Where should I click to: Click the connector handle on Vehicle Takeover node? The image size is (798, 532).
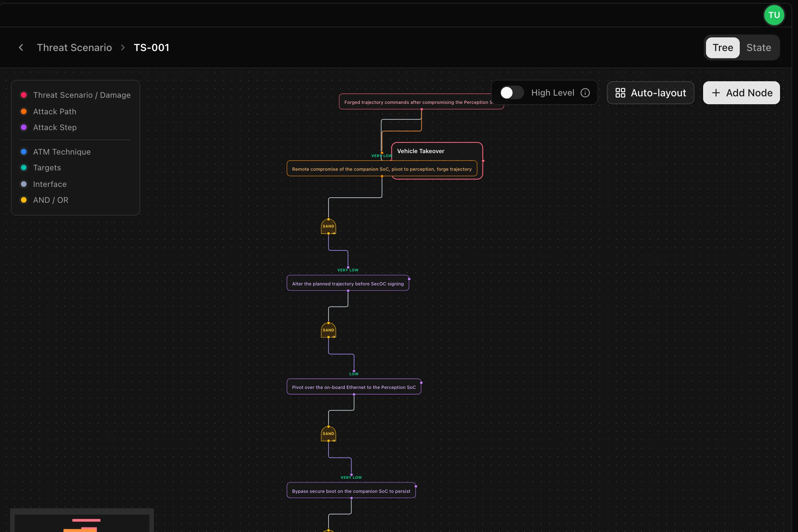coord(483,161)
